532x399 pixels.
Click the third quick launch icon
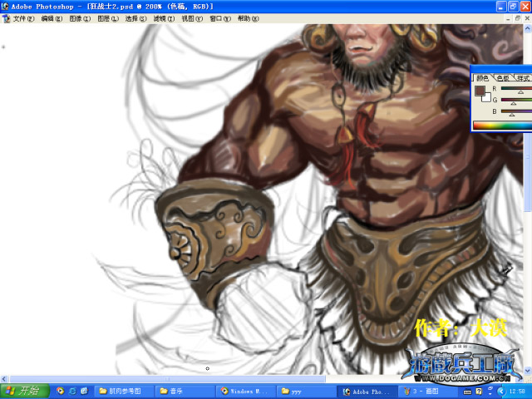(x=84, y=392)
